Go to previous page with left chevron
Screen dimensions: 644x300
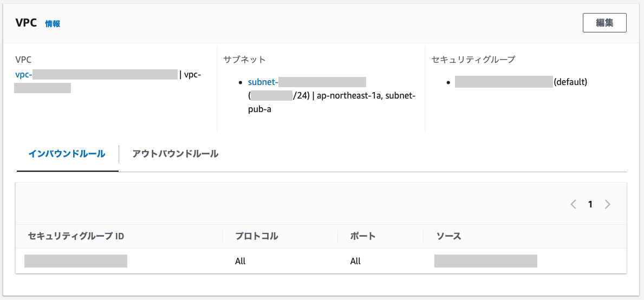tap(573, 204)
